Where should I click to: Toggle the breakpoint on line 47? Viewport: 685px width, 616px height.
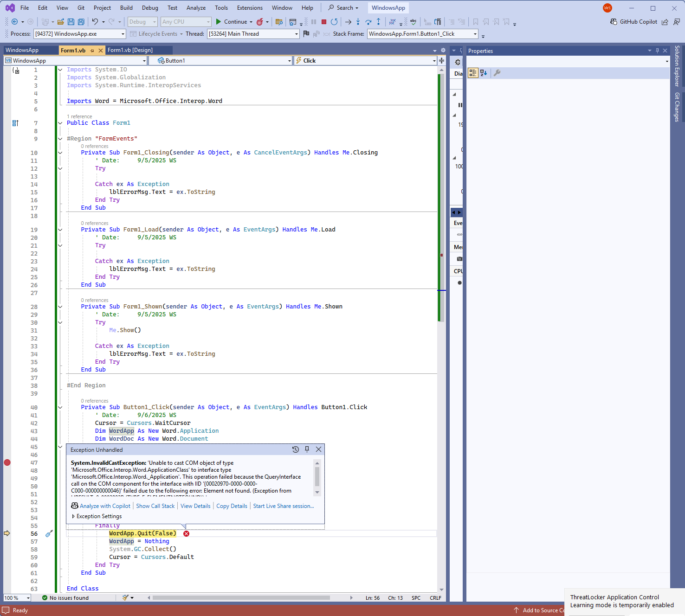(7, 462)
